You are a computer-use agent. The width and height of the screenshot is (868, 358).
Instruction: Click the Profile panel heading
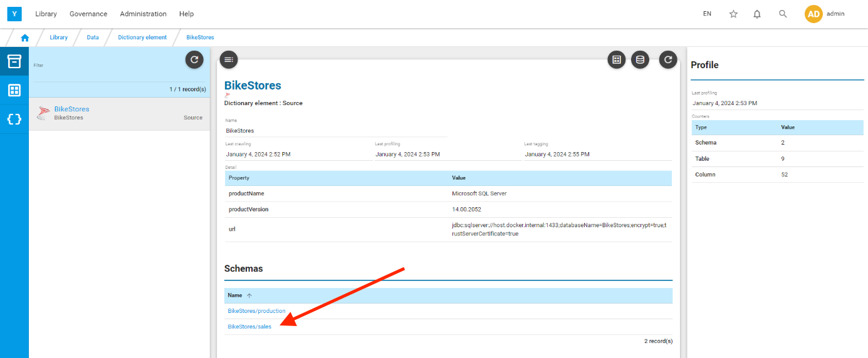(x=704, y=65)
